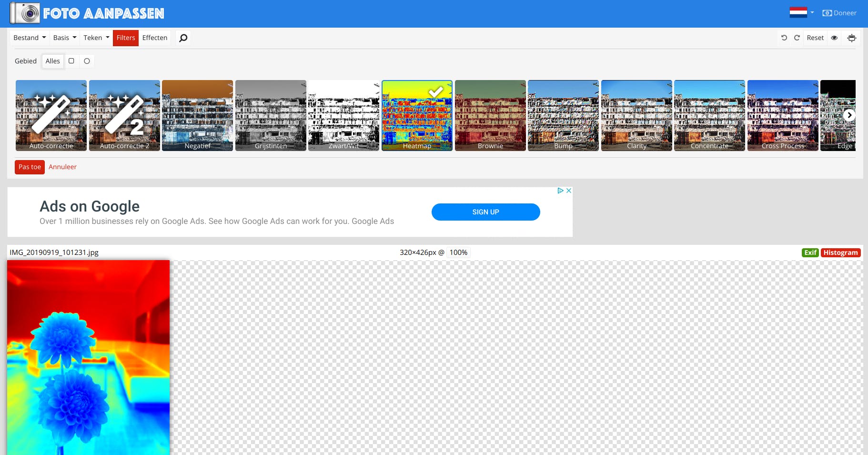Viewport: 868px width, 455px height.
Task: Switch to the Effecten tab
Action: (x=155, y=38)
